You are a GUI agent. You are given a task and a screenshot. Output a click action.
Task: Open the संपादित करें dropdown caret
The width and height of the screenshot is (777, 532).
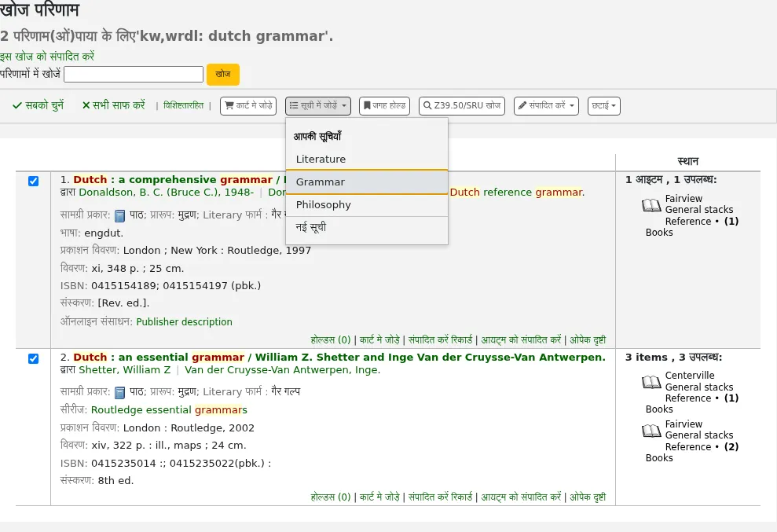click(572, 105)
